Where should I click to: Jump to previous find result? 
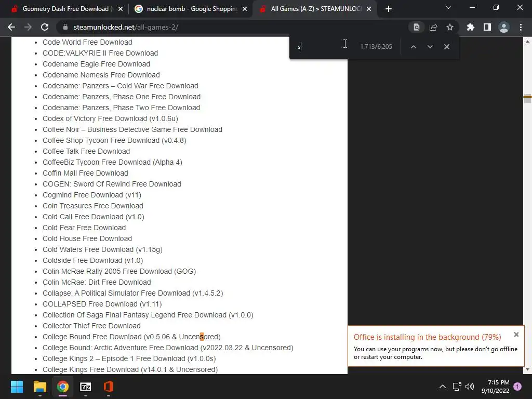point(413,47)
